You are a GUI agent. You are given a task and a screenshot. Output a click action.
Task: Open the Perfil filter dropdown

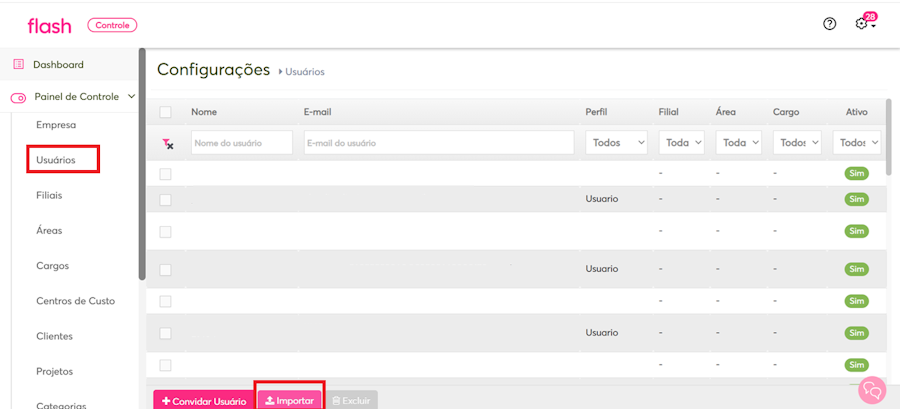click(616, 143)
